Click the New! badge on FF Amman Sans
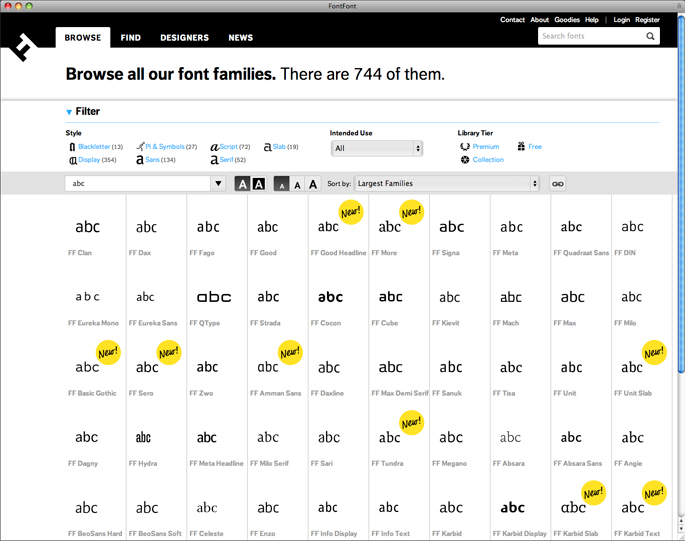 [290, 353]
